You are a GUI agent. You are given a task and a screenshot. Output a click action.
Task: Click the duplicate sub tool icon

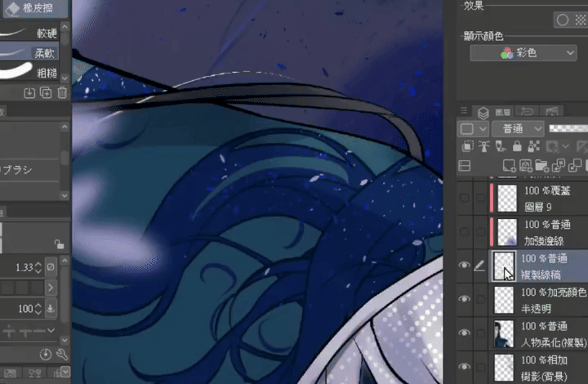[x=46, y=92]
